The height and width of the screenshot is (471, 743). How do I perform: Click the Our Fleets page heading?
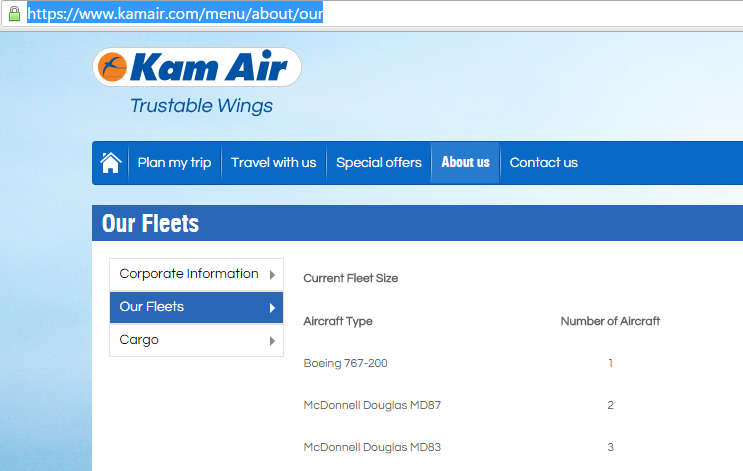click(150, 223)
